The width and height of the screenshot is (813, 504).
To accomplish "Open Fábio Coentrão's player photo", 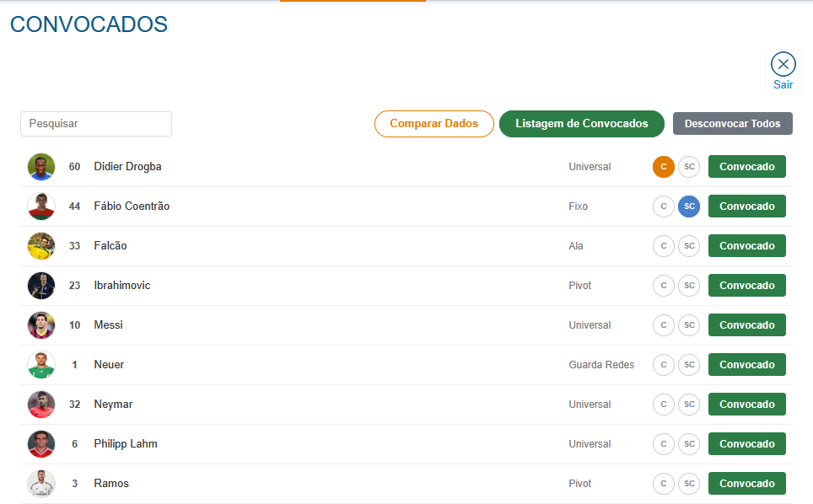I will 41,206.
